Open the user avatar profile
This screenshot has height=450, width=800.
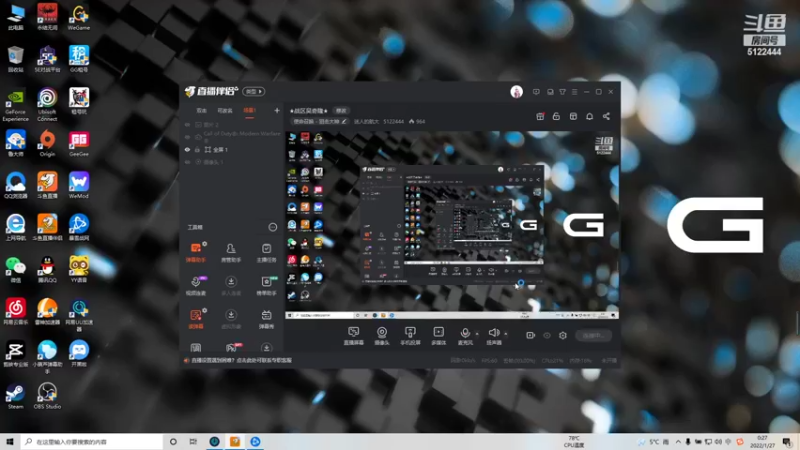coord(516,92)
